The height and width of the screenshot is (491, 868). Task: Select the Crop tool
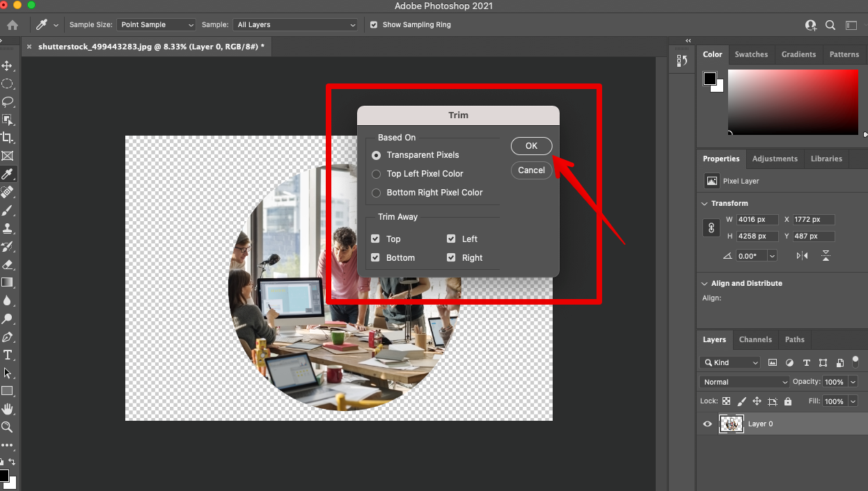point(7,138)
